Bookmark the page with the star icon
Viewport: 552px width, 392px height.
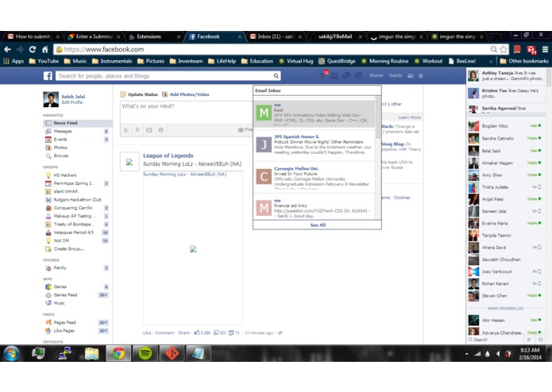point(504,49)
